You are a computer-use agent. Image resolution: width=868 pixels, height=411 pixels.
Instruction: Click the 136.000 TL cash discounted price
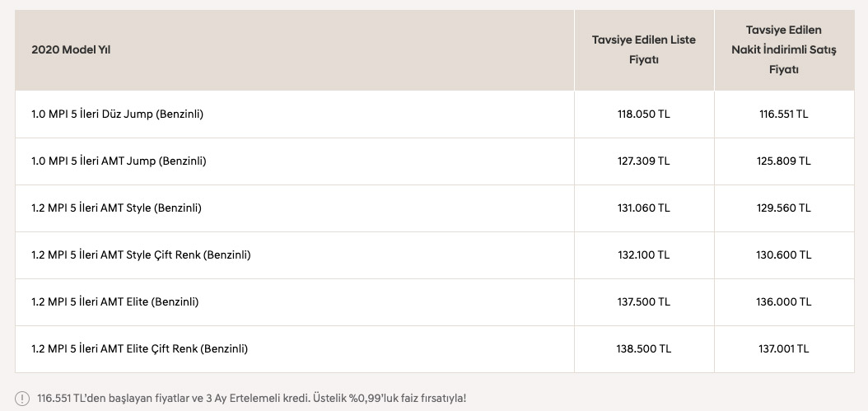(x=783, y=302)
